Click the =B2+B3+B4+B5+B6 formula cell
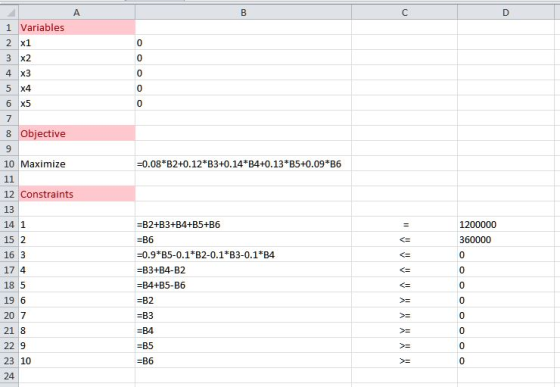 pos(243,225)
